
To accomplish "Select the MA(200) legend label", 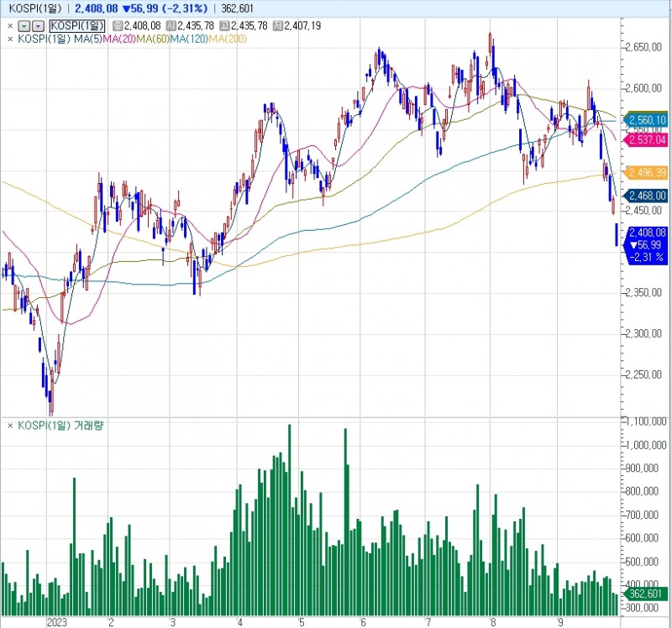I will [x=228, y=39].
